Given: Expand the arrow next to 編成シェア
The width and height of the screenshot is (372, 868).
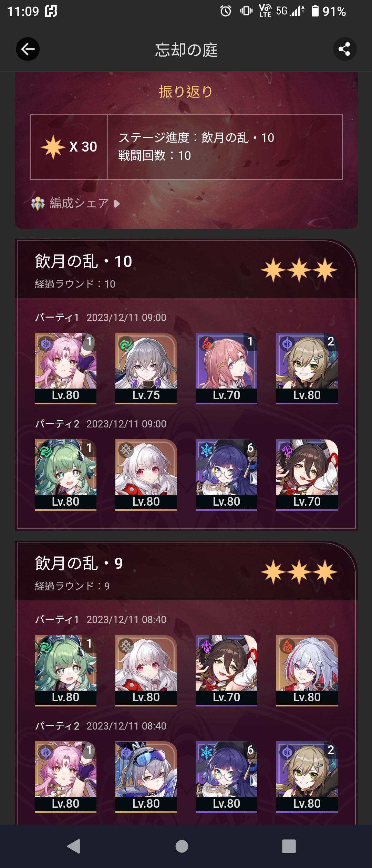Looking at the screenshot, I should click(x=117, y=204).
